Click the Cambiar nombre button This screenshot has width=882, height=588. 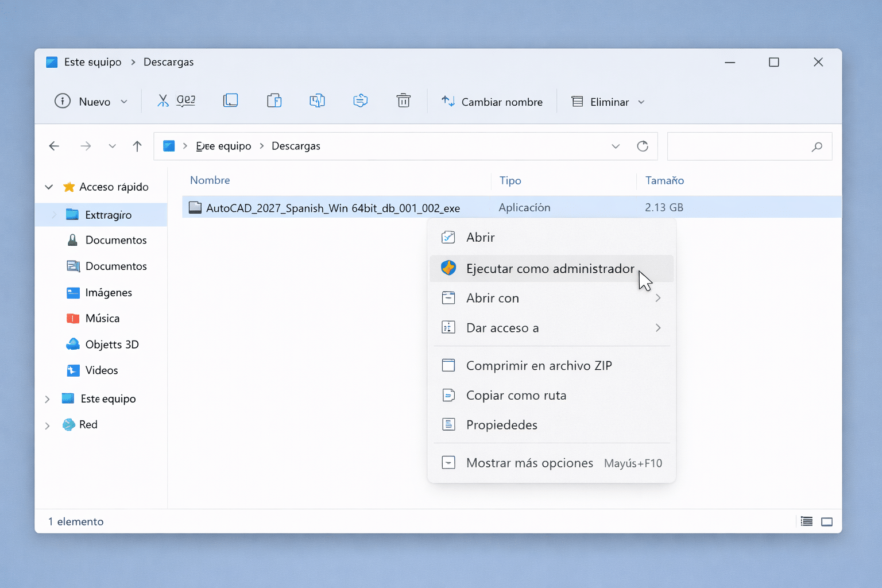click(493, 102)
